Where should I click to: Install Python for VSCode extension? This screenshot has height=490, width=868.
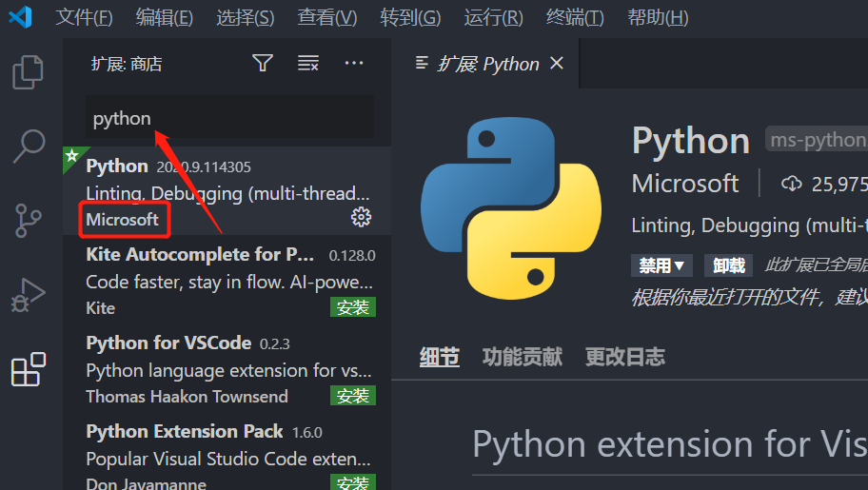click(352, 396)
